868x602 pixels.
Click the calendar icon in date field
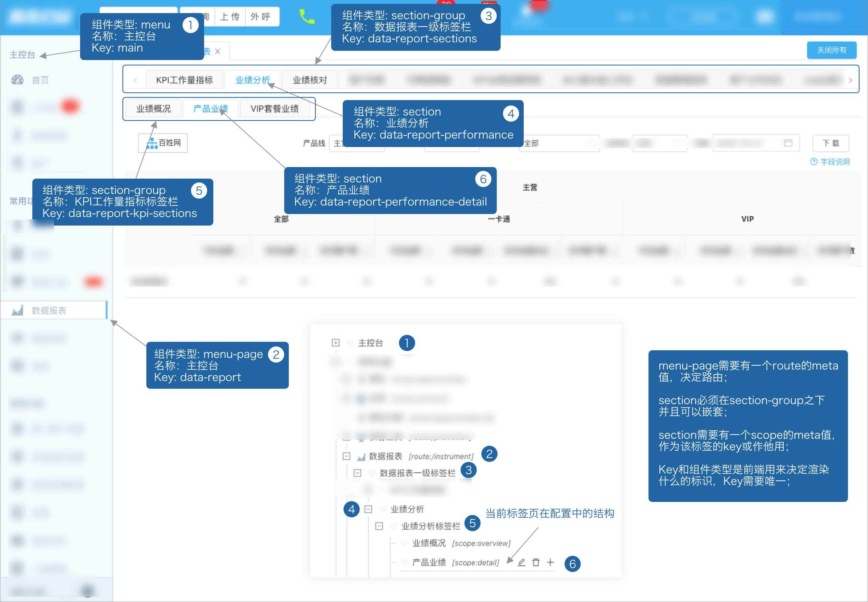click(x=788, y=143)
